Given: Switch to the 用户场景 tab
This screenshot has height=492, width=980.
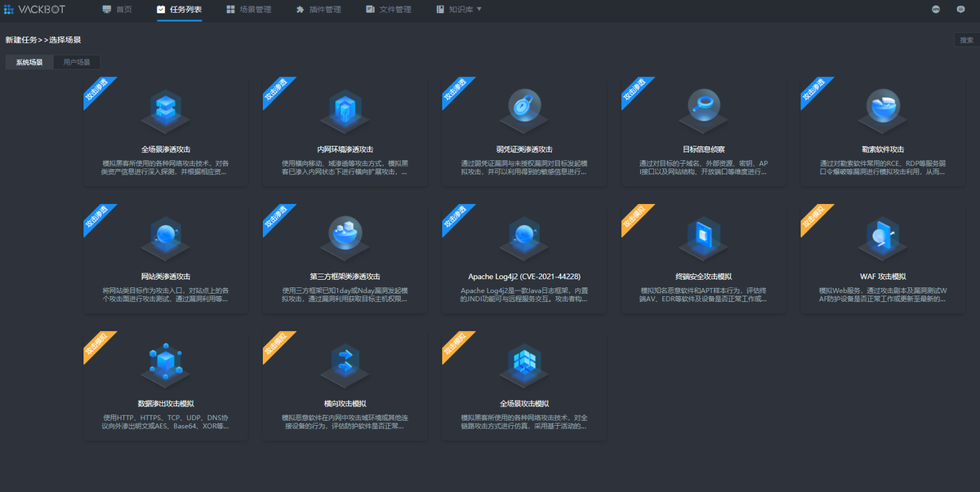Looking at the screenshot, I should [76, 61].
